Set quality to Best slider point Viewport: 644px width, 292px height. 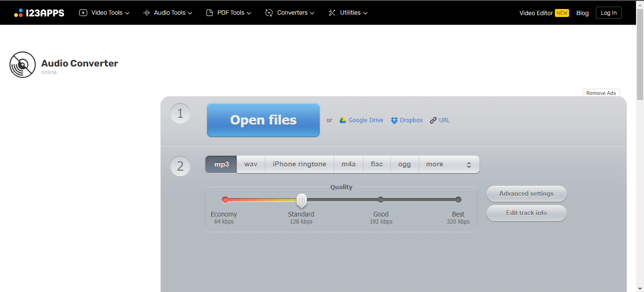click(x=458, y=200)
